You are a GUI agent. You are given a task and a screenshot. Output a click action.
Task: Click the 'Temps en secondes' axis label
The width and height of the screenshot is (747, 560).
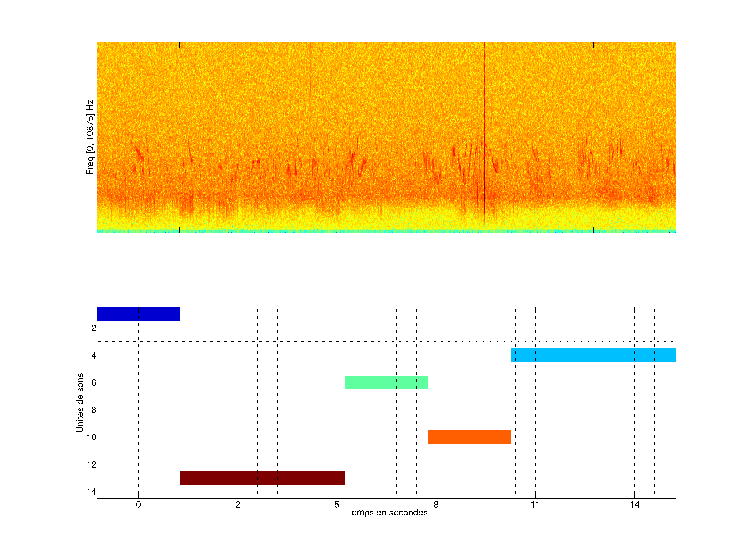point(387,512)
